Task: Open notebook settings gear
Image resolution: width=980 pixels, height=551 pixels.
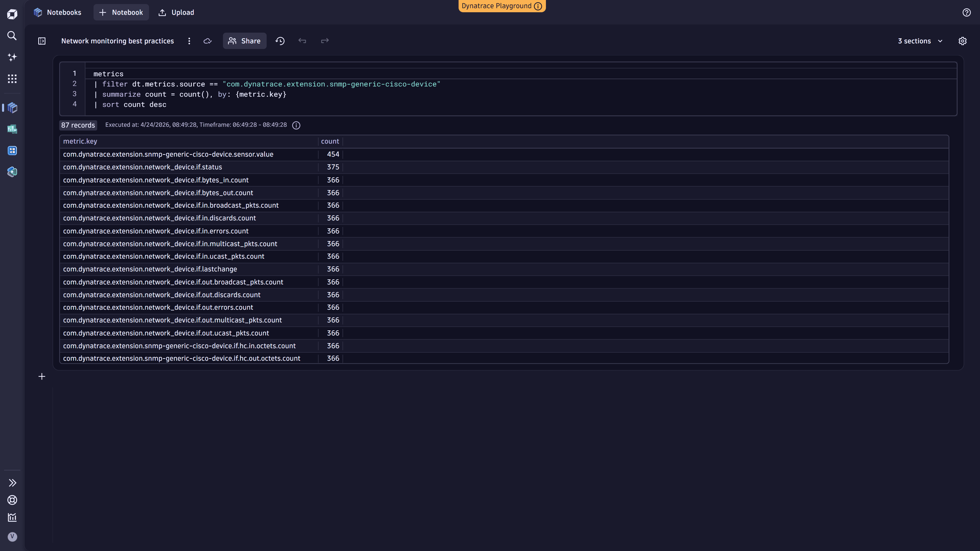Action: tap(962, 41)
